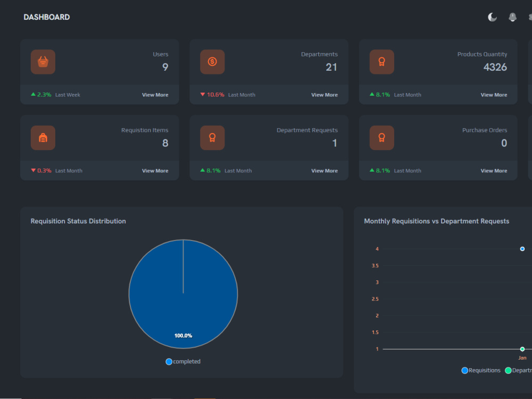Click the Products Quantity card label
532x399 pixels.
[482, 54]
